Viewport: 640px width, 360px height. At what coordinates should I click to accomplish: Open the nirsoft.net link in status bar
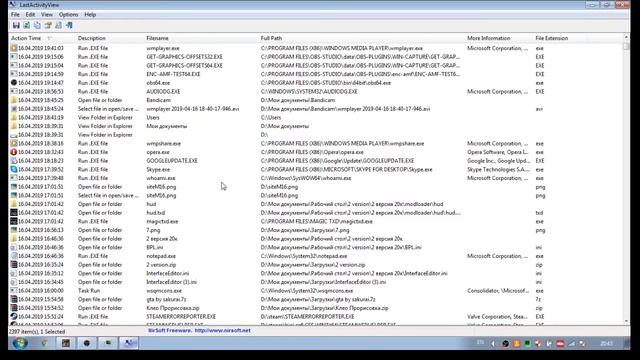point(222,331)
